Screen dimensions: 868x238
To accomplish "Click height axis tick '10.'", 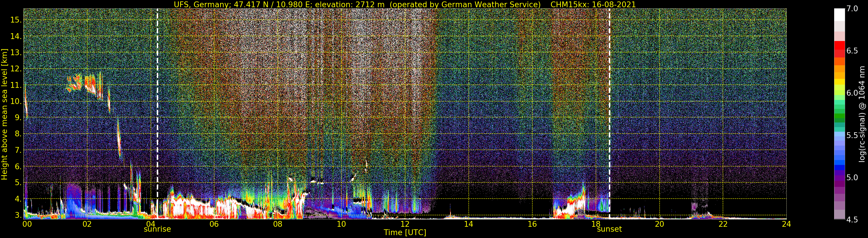I will 16,101.
